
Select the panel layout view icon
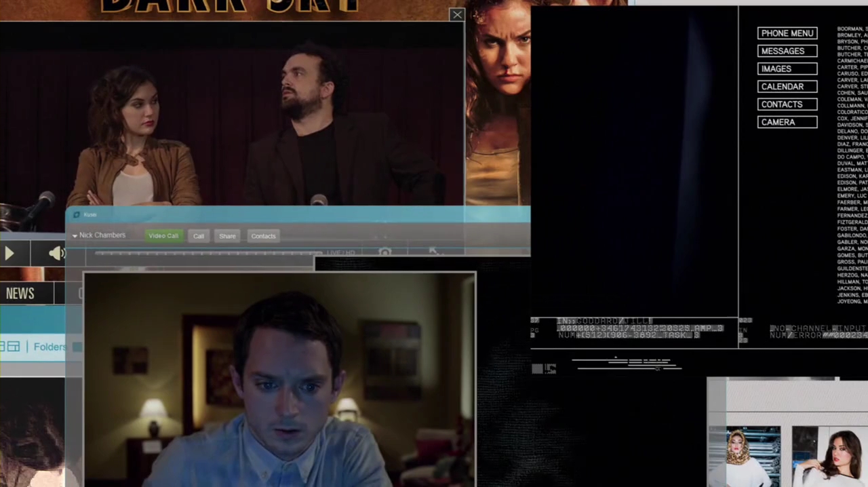click(x=12, y=347)
